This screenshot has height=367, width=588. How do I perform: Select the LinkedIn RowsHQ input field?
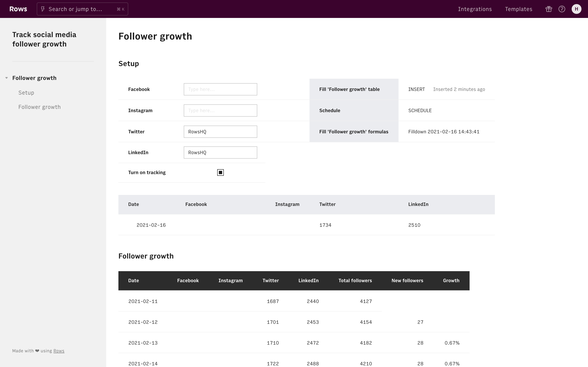point(220,152)
